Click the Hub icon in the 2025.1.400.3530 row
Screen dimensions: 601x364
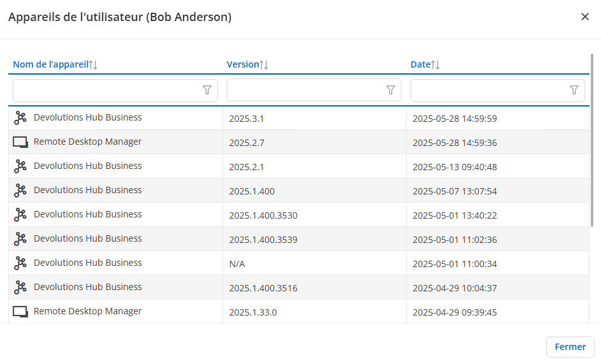click(20, 214)
